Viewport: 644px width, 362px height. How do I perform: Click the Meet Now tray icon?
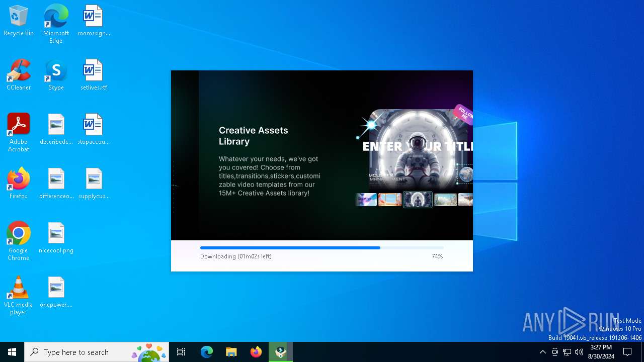point(555,352)
